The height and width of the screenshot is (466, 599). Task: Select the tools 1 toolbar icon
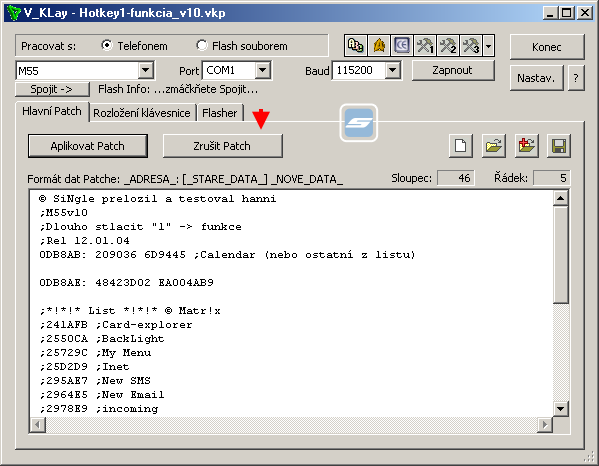coord(425,46)
